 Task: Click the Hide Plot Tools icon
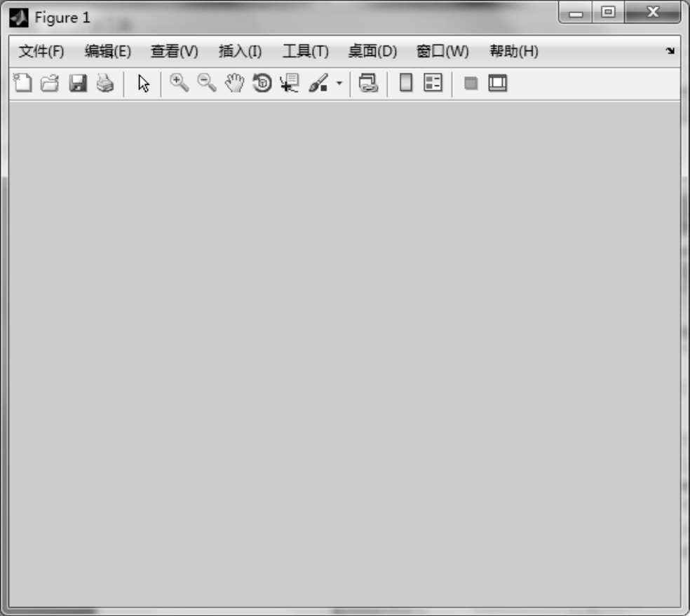point(471,83)
